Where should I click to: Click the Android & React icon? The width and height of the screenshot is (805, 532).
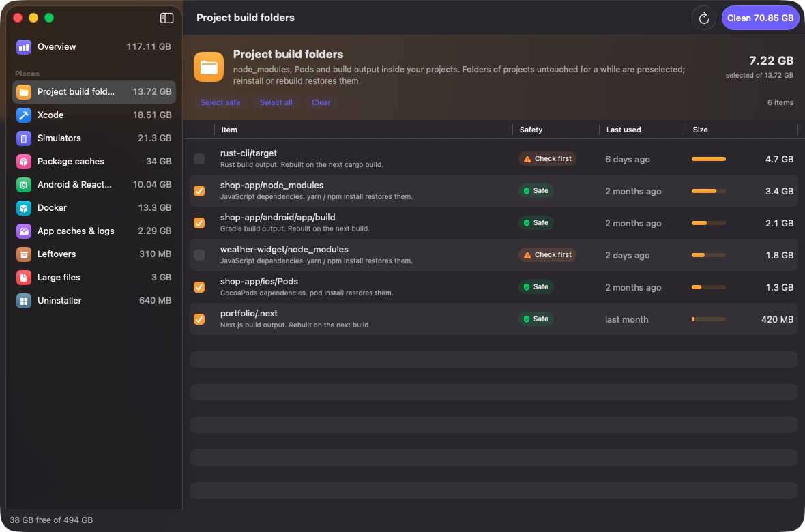(24, 184)
